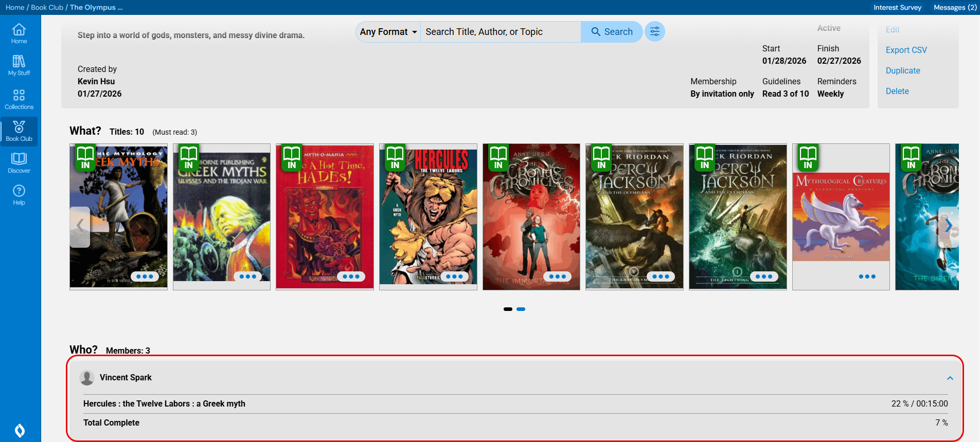Click the Search Title, Author, or Topic field

(x=501, y=32)
